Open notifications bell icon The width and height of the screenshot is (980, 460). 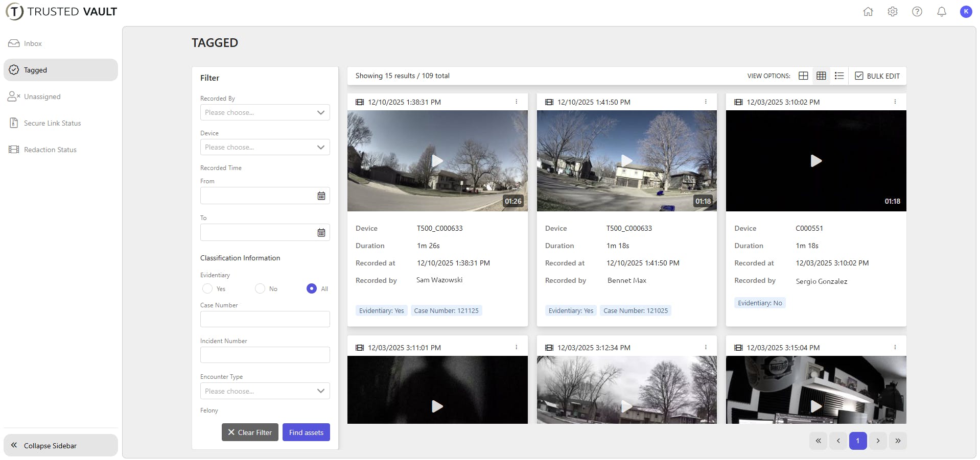tap(941, 12)
